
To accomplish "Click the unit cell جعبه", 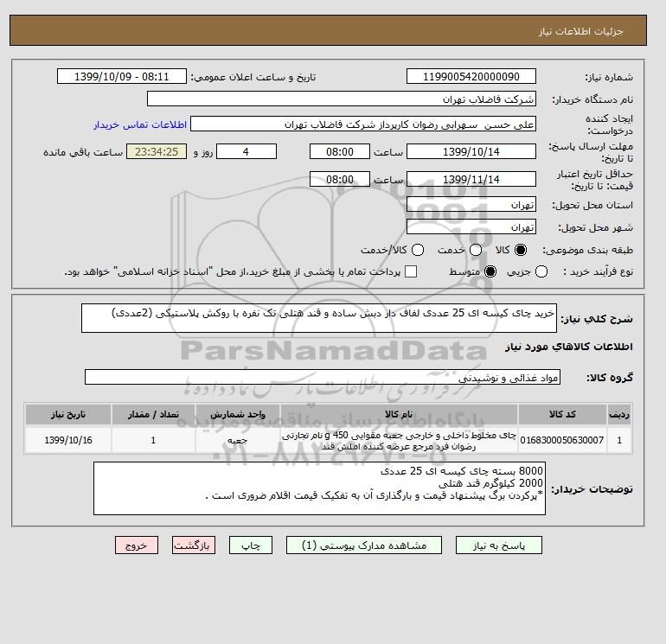I will pos(238,440).
